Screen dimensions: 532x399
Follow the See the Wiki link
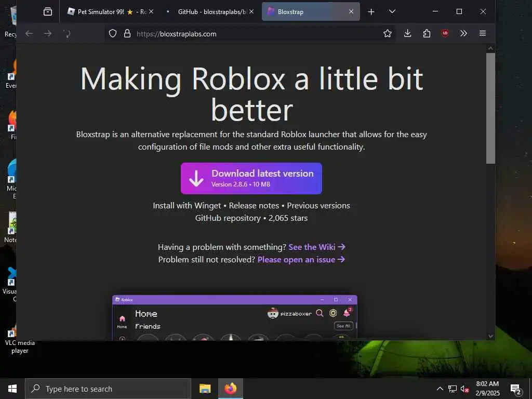coord(316,247)
